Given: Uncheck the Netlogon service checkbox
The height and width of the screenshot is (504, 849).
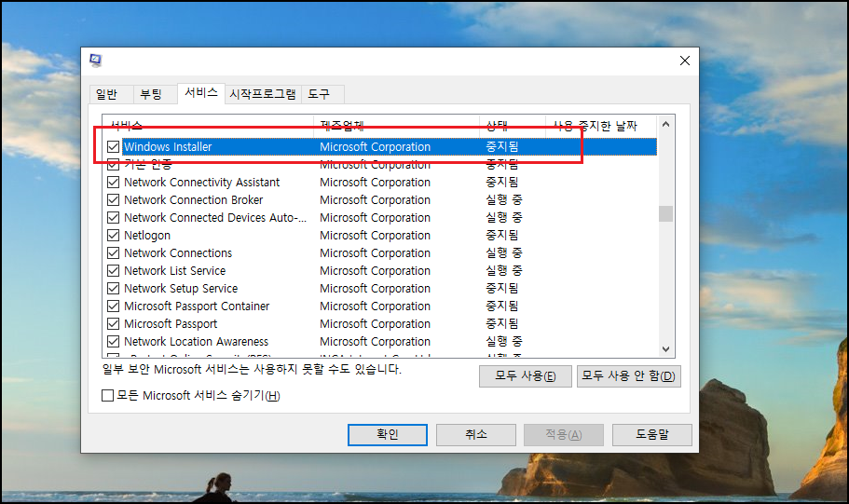Looking at the screenshot, I should [113, 235].
